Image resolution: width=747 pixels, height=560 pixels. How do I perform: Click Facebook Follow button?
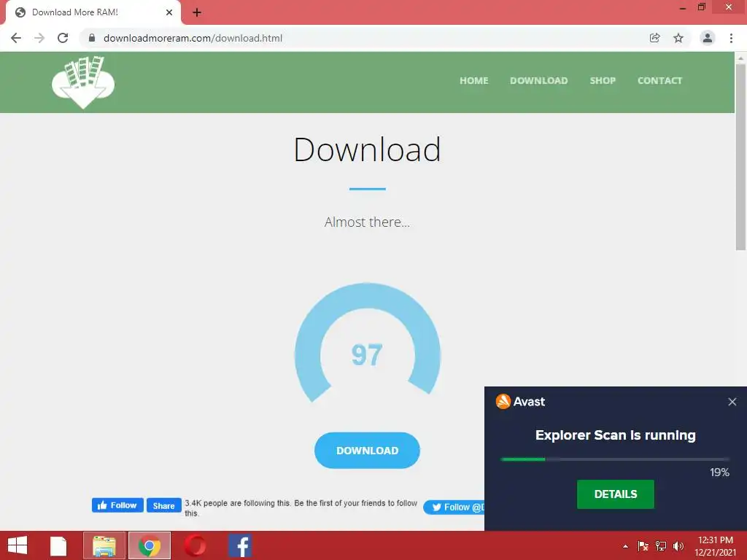117,505
